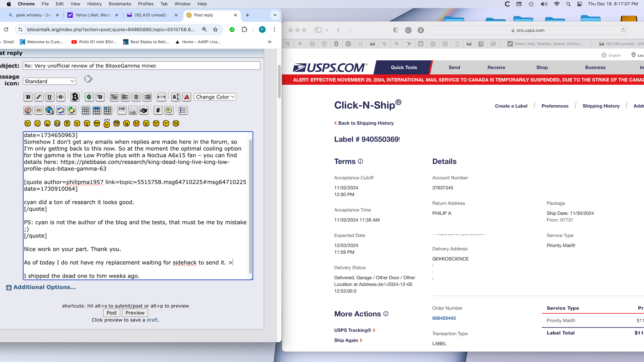Show info about Terms section

tap(360, 162)
